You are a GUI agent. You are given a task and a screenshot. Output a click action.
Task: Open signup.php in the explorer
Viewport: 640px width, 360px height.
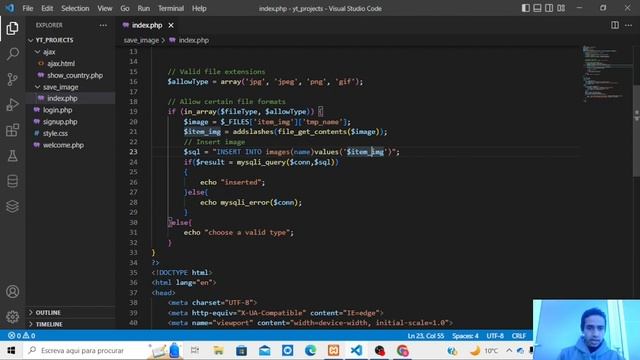[60, 122]
